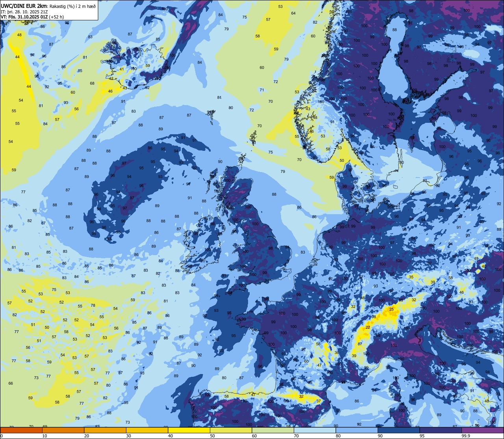The width and height of the screenshot is (504, 439).
Task: Click the '99.9' legend tick label
Action: click(466, 436)
